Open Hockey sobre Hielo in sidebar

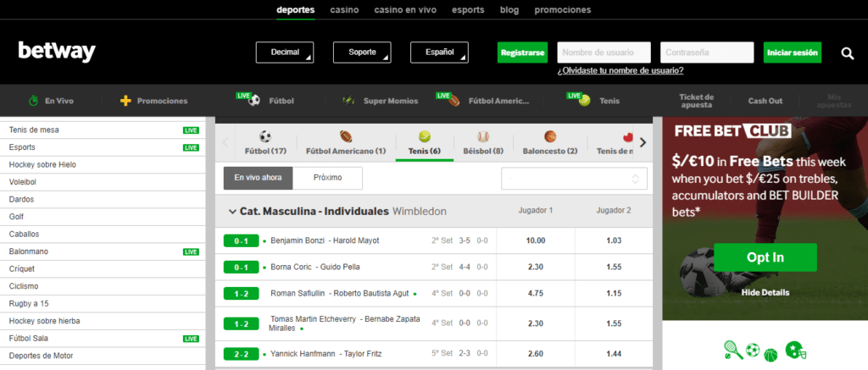[x=103, y=165]
